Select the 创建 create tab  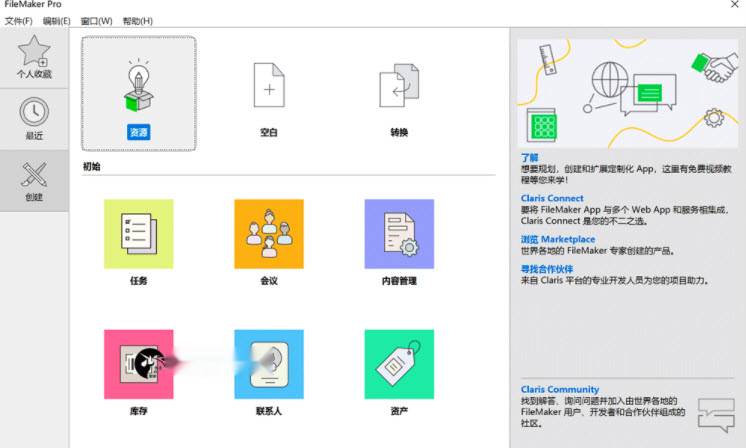pyautogui.click(x=34, y=181)
